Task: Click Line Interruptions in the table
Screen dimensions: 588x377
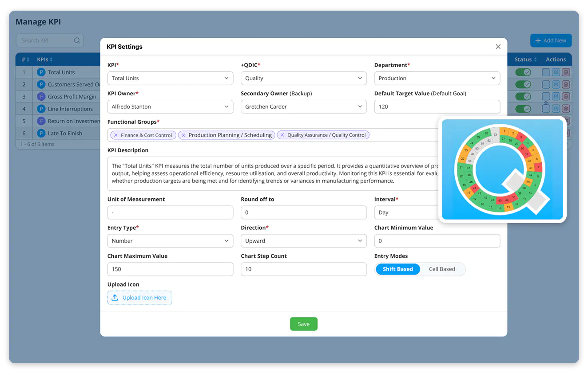Action: [x=70, y=109]
